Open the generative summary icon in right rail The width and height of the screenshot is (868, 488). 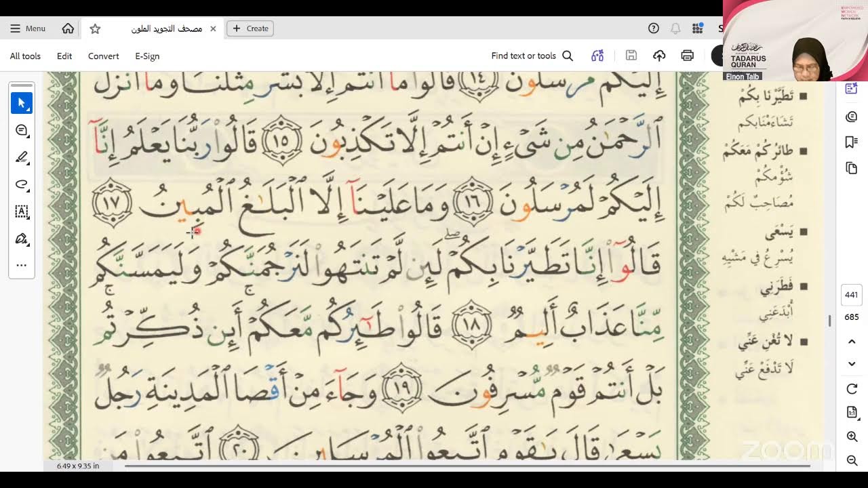852,88
